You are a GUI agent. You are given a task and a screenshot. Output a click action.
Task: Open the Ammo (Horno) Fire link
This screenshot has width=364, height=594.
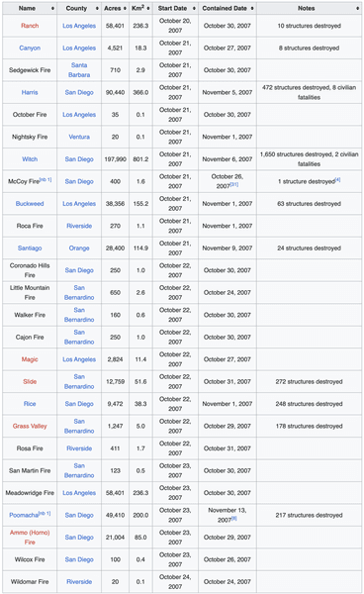[x=30, y=538]
